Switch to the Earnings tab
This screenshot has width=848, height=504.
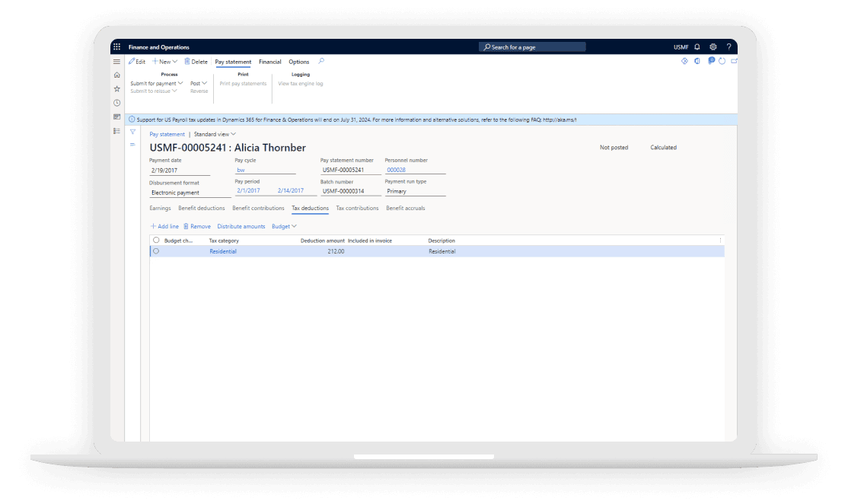(x=160, y=208)
